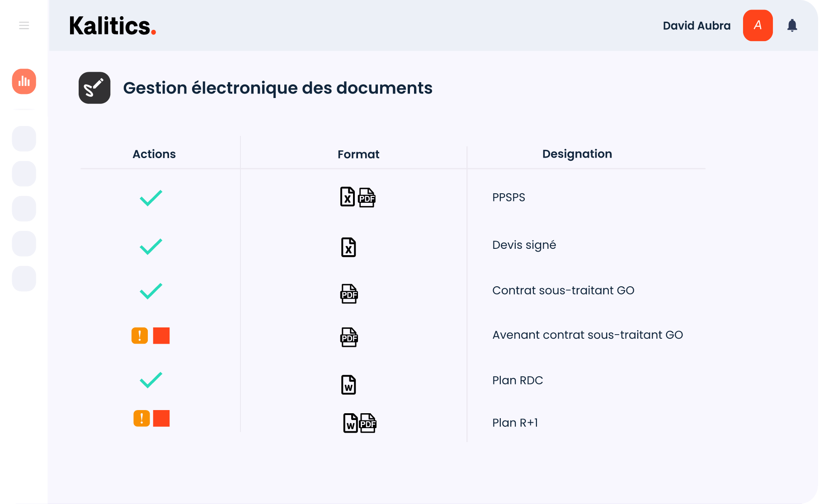Click the user avatar labeled A
This screenshot has width=819, height=504.
[x=758, y=25]
